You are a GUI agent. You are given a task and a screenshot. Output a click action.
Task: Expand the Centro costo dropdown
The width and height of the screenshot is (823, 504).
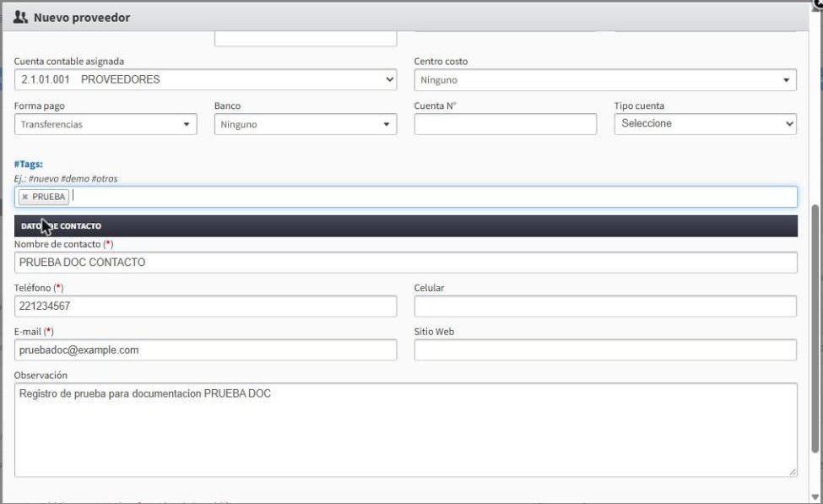[605, 80]
